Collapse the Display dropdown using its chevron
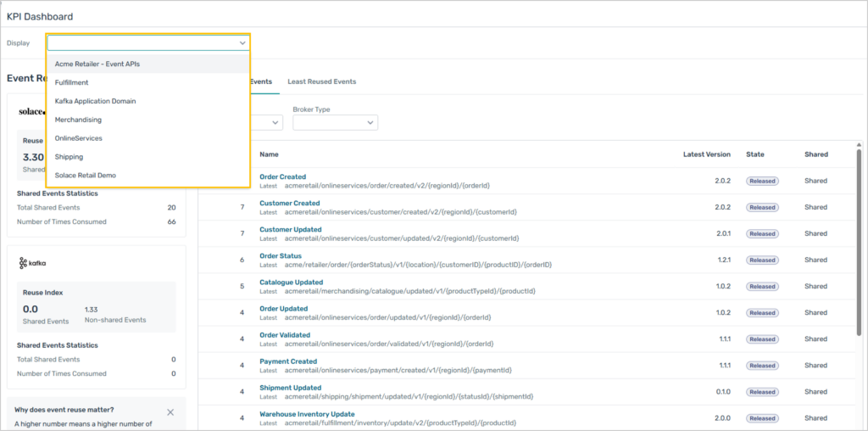The height and width of the screenshot is (431, 868). [242, 43]
